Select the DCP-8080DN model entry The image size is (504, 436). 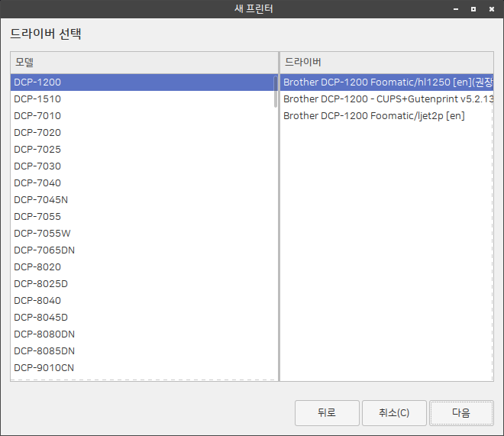[44, 334]
